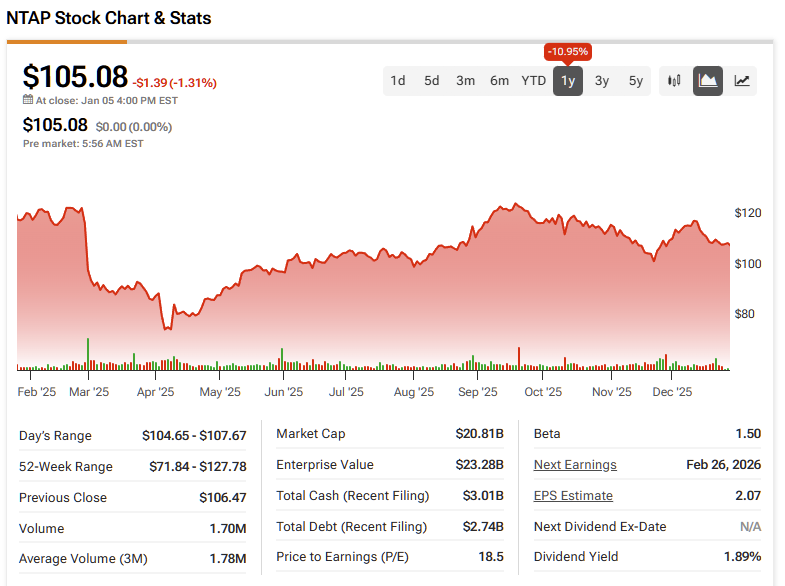Select the 1d time range
Screen dimensions: 785x586
click(x=398, y=81)
